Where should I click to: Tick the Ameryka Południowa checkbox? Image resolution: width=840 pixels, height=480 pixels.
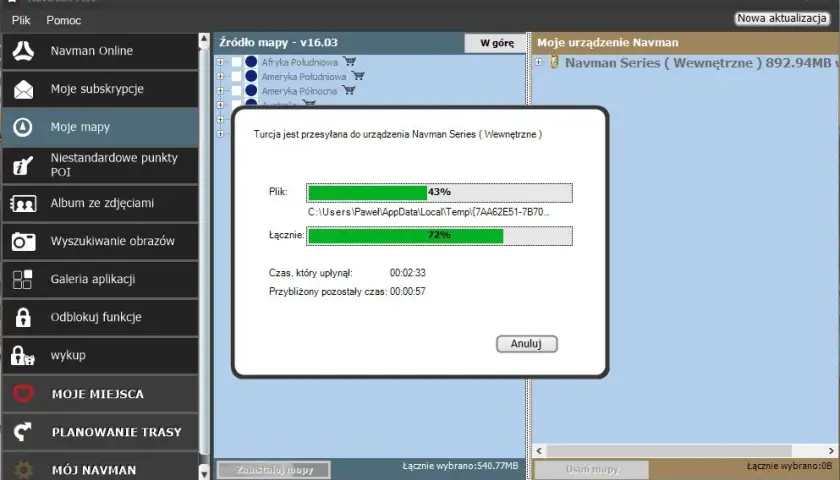[236, 77]
